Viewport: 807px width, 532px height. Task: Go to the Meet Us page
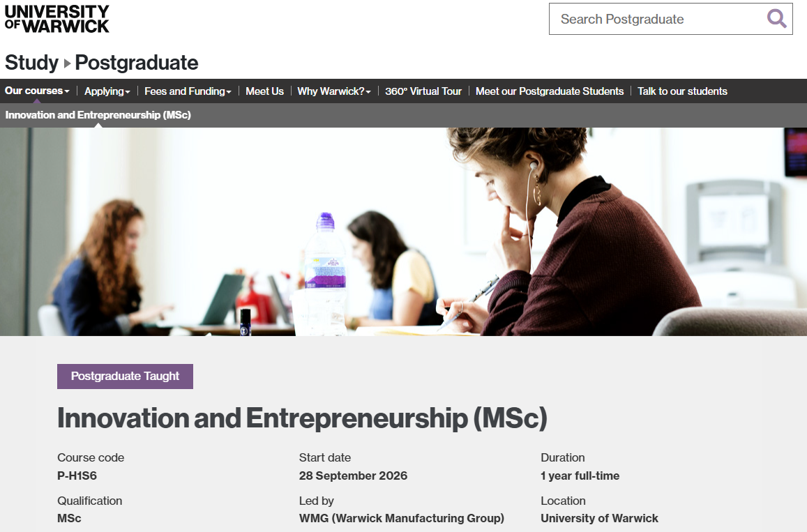pos(264,91)
